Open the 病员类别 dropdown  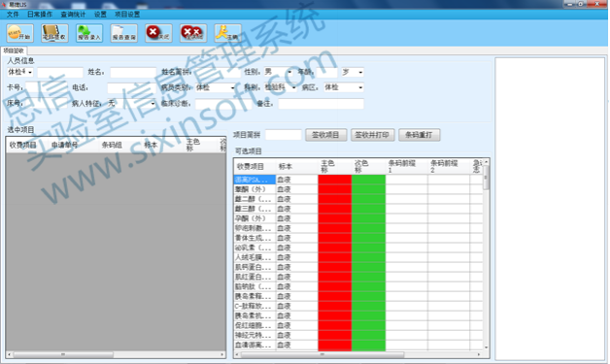point(232,88)
